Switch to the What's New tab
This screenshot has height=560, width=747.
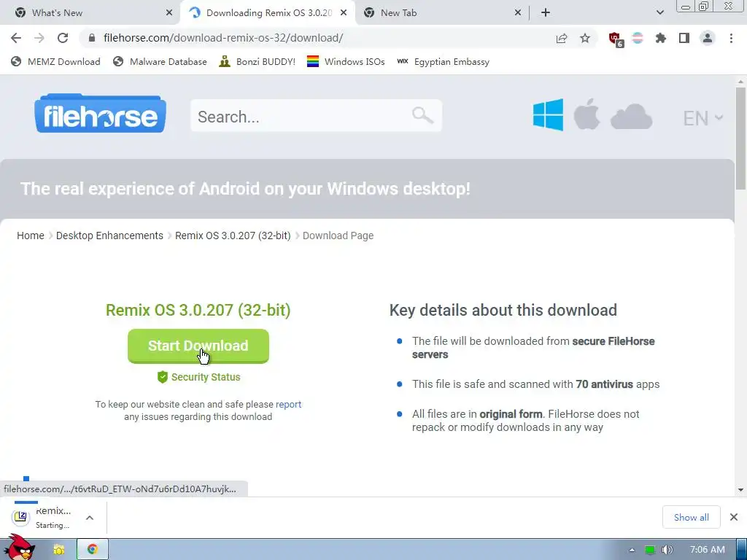click(x=90, y=13)
